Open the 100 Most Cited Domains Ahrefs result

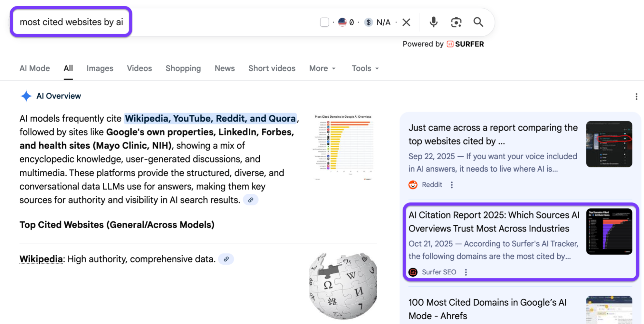487,309
